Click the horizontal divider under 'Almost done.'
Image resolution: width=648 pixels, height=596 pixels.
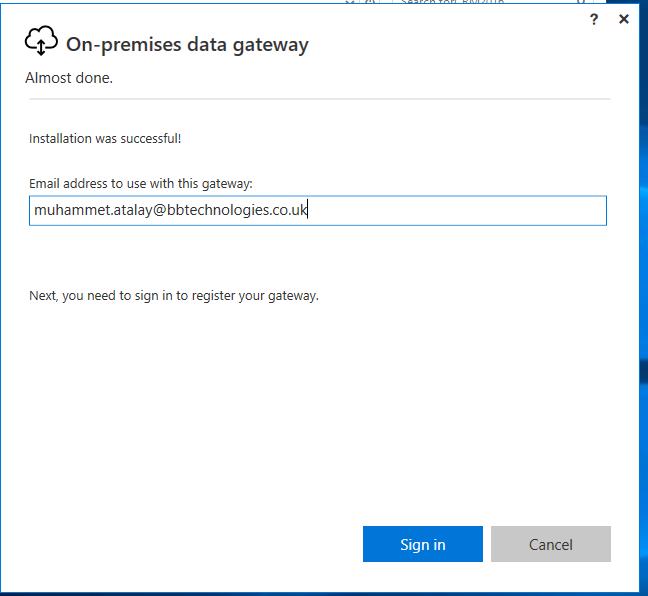[x=318, y=99]
